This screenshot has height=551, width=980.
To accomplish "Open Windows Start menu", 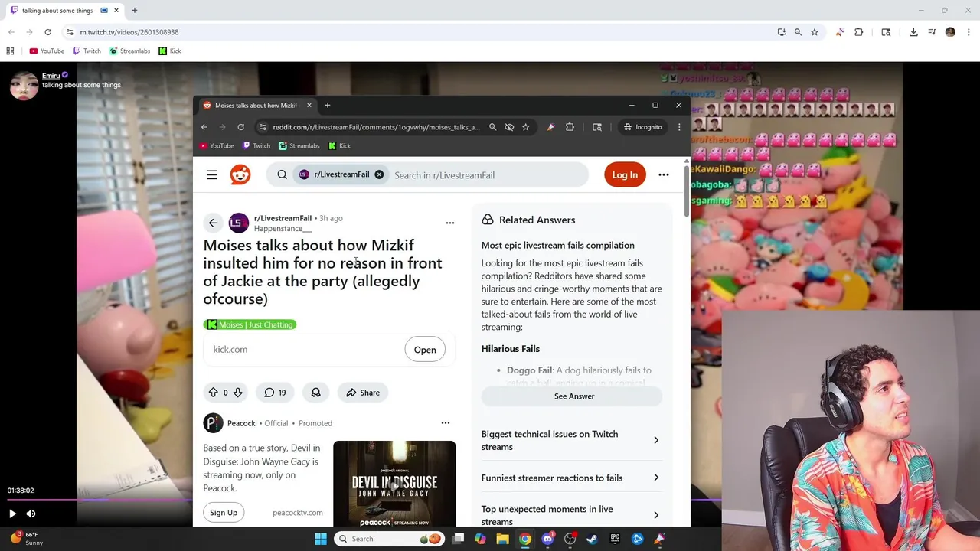I will pos(321,539).
